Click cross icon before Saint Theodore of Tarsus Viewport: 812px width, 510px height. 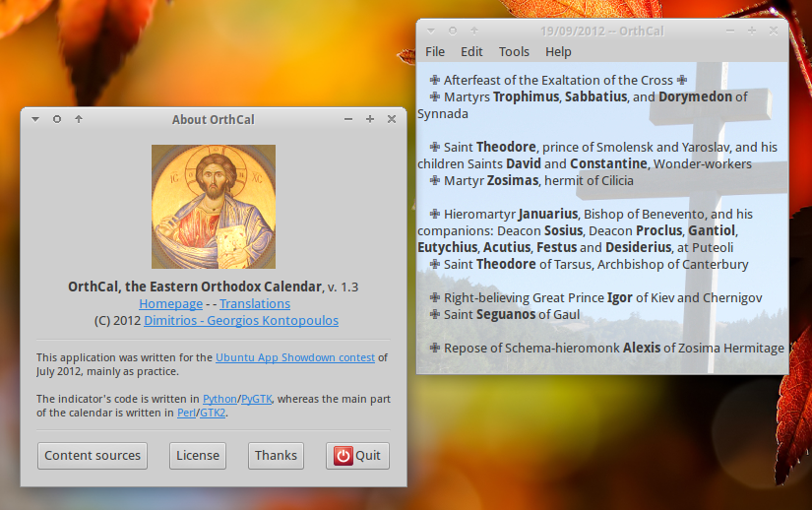pyautogui.click(x=434, y=264)
